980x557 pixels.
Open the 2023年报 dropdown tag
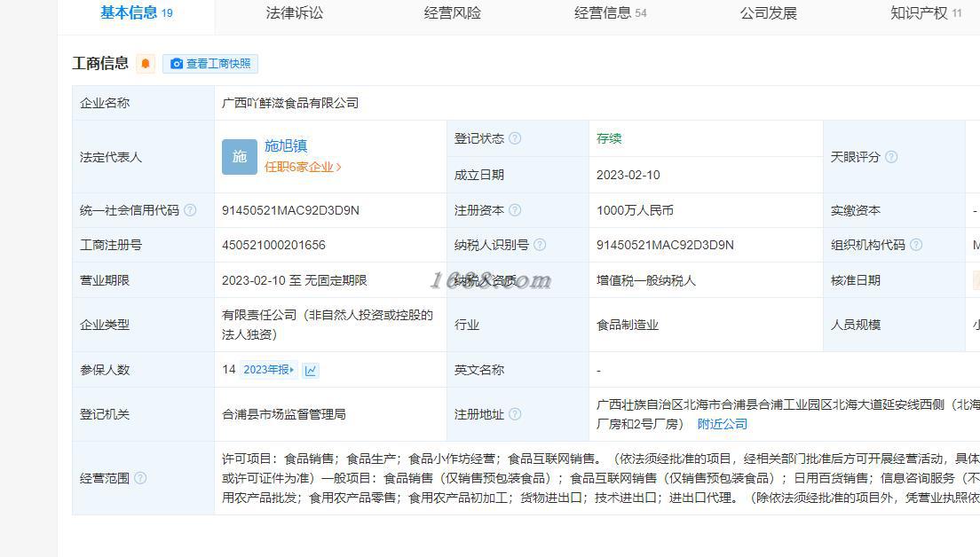269,370
